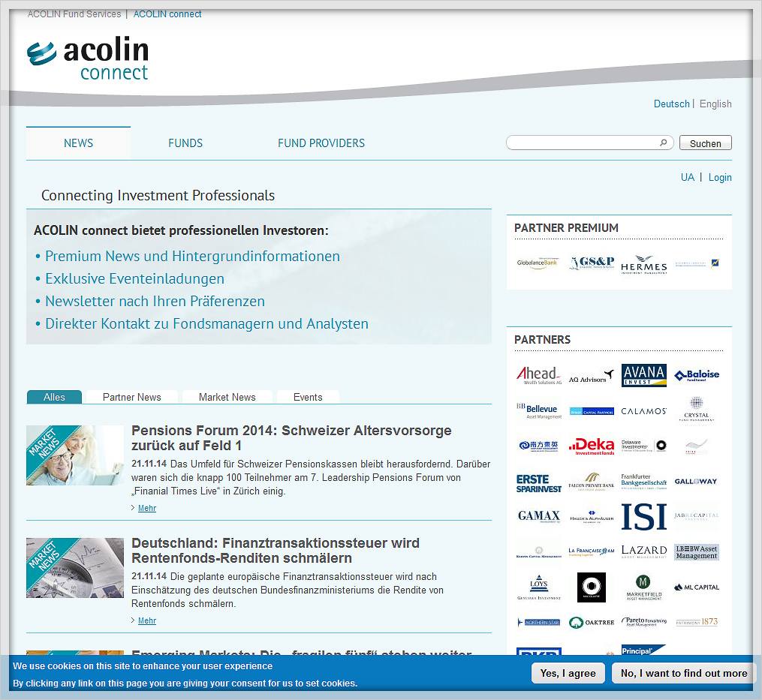This screenshot has height=700, width=762.
Task: Switch to the FUNDS tab
Action: (x=185, y=143)
